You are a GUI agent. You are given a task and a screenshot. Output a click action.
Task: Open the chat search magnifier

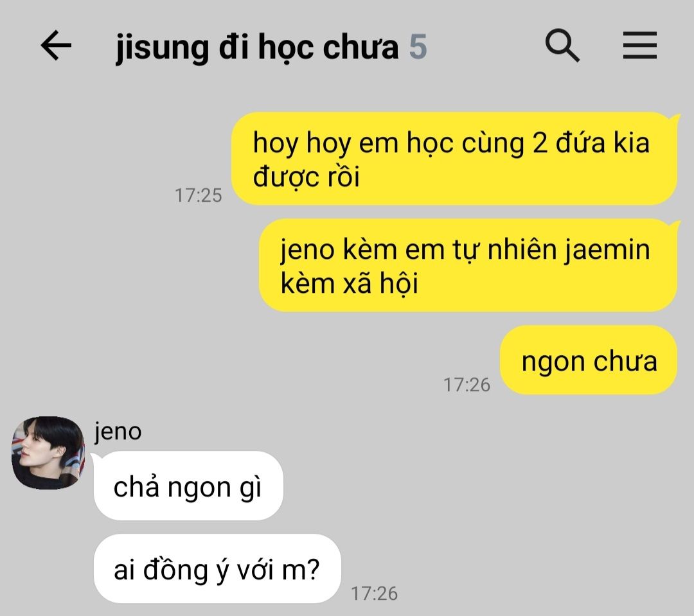pyautogui.click(x=562, y=46)
